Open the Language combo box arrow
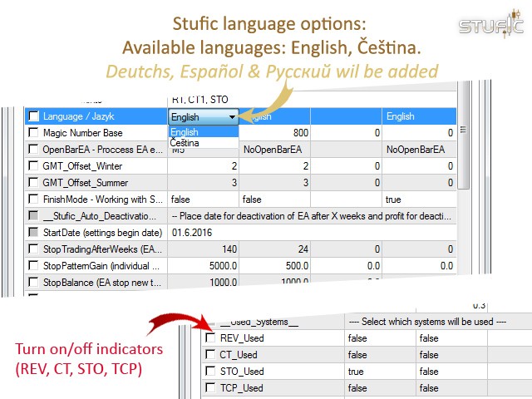Viewport: 532px width, 399px height. click(x=232, y=117)
